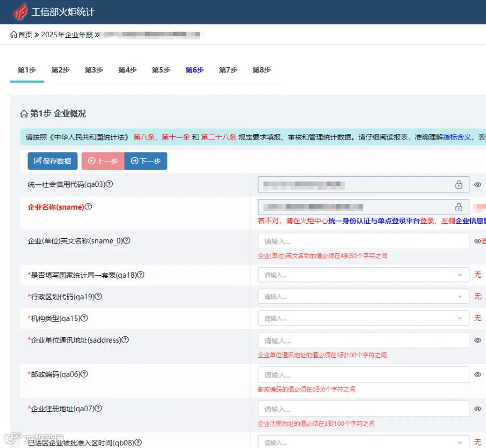486x448 pixels.
Task: Switch to the 第7步 tab
Action: 228,70
